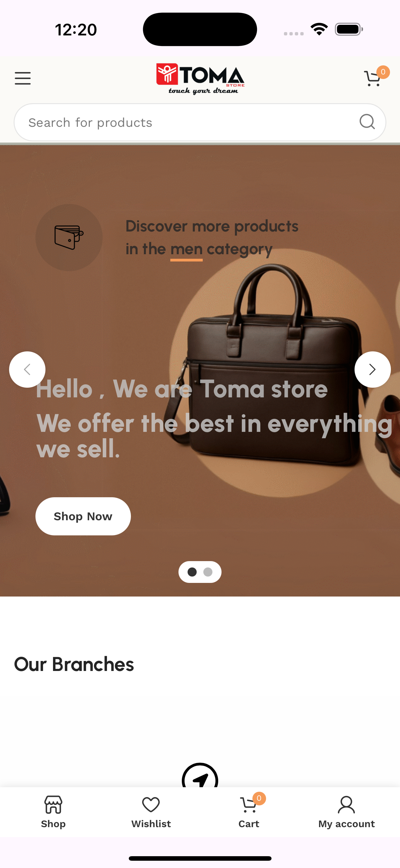Tap the search magnifier icon
This screenshot has height=868, width=400.
pyautogui.click(x=367, y=122)
